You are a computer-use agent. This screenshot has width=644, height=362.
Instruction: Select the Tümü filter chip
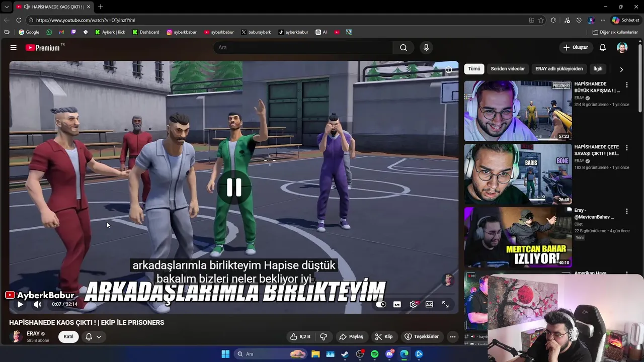(474, 69)
